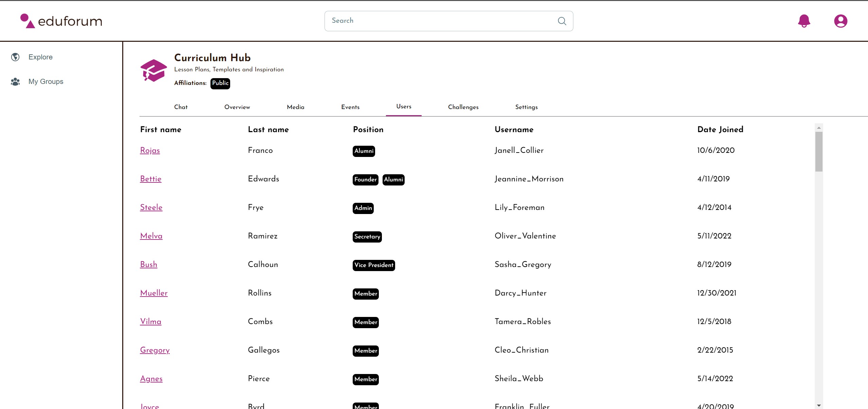Click the Public affiliation badge

point(220,83)
